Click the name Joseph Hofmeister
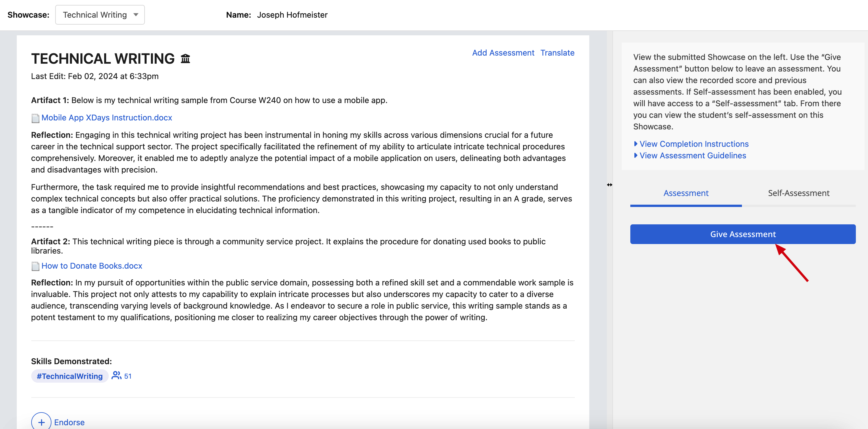The width and height of the screenshot is (868, 429). 292,15
